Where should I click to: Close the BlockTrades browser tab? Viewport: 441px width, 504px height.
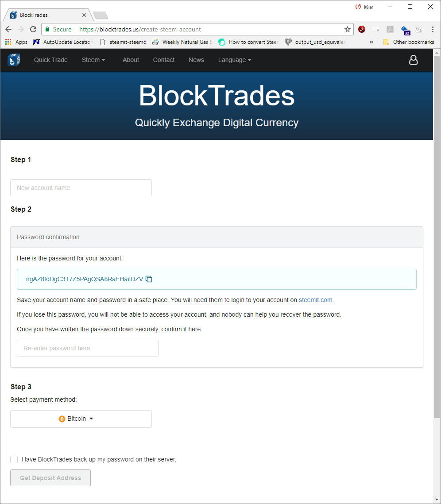84,15
